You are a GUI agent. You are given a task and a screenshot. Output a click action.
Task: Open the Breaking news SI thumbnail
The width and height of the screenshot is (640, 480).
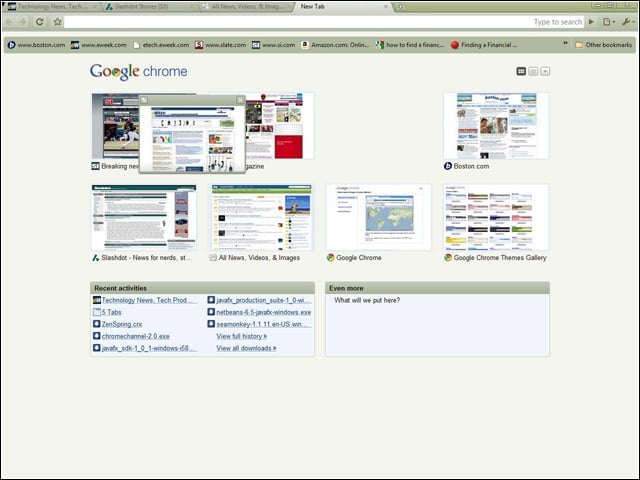tap(115, 126)
